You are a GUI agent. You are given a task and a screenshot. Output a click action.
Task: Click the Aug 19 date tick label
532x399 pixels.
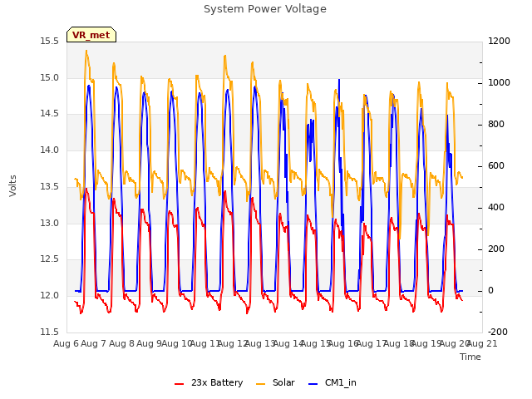click(426, 343)
